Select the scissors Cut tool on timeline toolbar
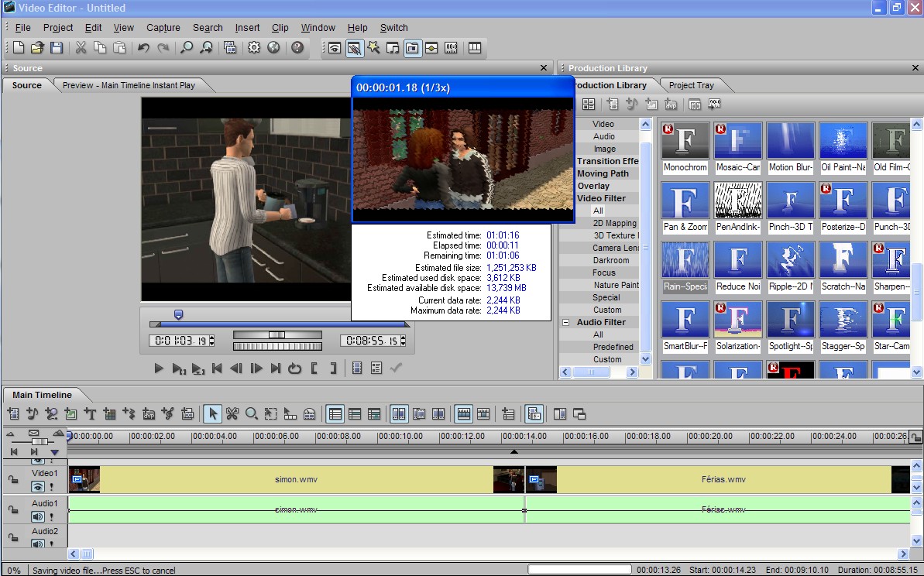This screenshot has height=576, width=924. (x=232, y=414)
